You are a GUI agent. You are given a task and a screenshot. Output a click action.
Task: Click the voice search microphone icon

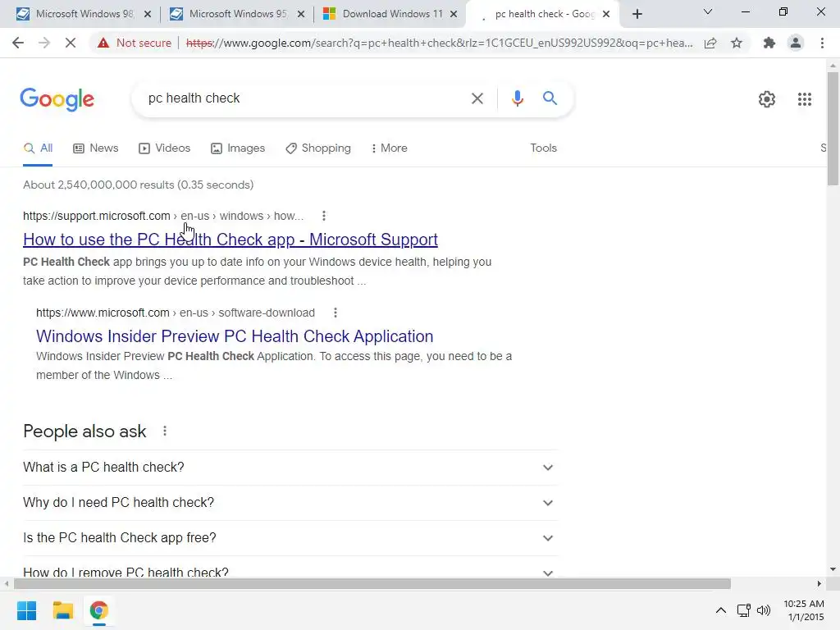pyautogui.click(x=517, y=98)
